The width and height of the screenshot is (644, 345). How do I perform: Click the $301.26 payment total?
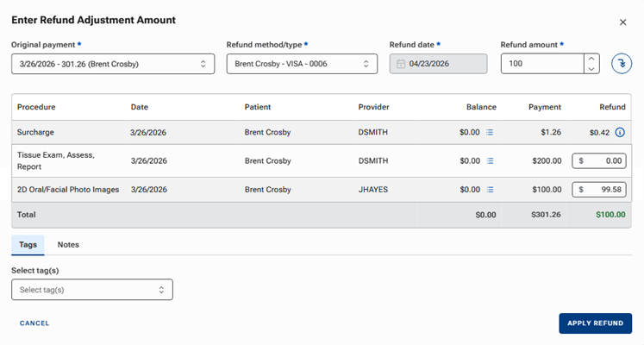546,215
